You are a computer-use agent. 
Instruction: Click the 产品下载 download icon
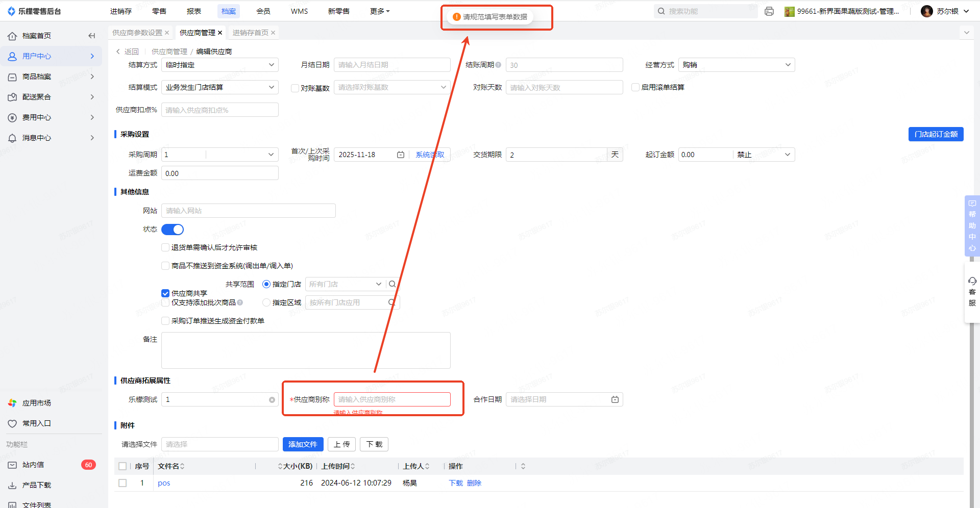12,485
